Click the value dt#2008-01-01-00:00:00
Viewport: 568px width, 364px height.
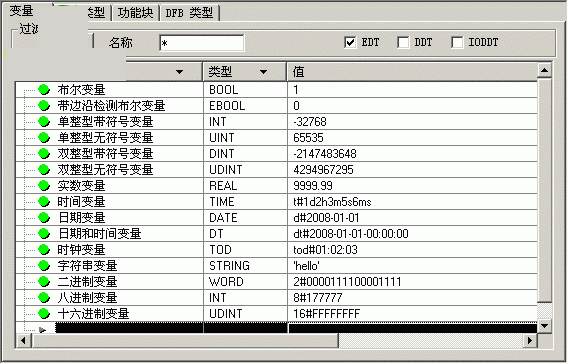click(351, 233)
